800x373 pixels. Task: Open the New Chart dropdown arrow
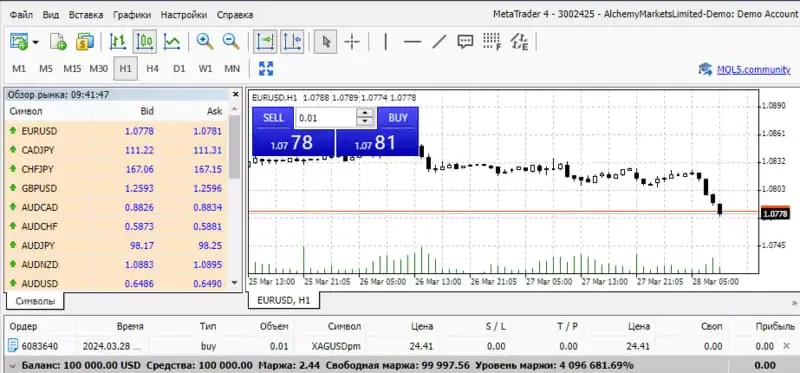(36, 42)
